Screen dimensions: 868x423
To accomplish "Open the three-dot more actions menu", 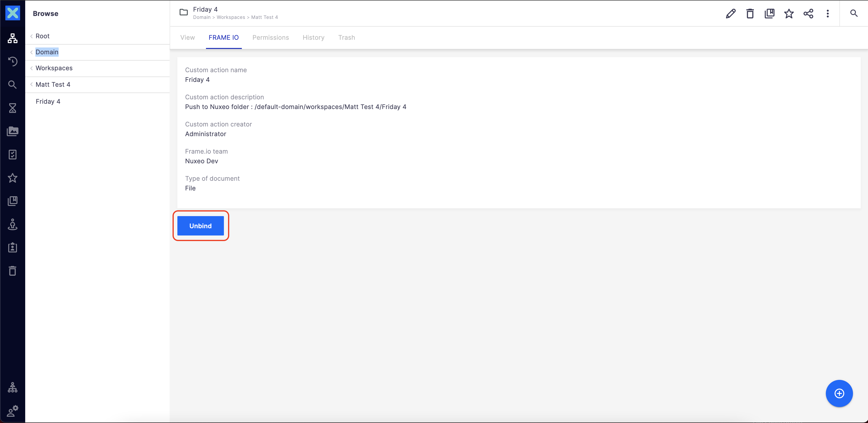I will (828, 14).
